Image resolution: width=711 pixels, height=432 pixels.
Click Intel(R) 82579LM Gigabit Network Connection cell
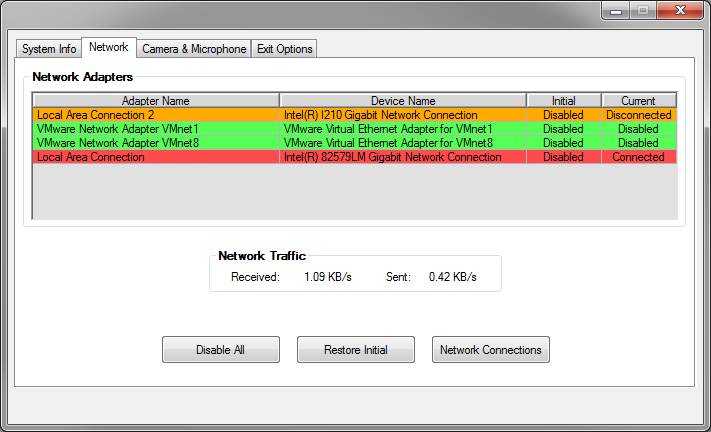pyautogui.click(x=403, y=157)
